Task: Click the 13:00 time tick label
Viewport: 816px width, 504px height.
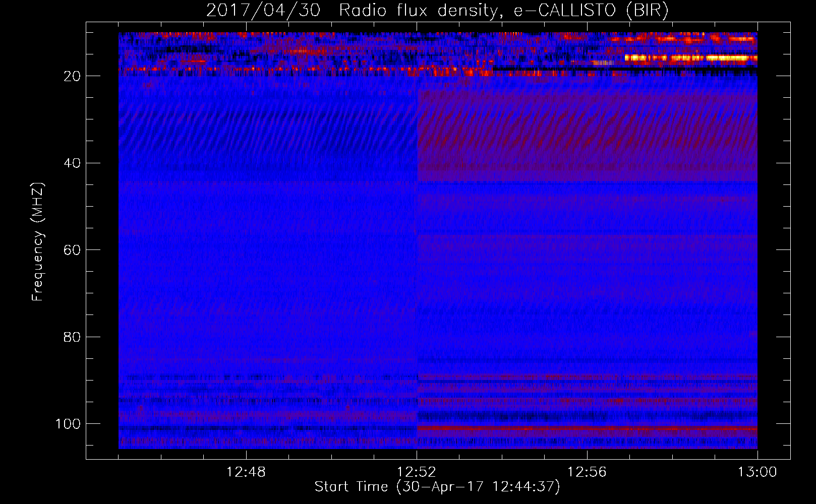Action: click(757, 472)
